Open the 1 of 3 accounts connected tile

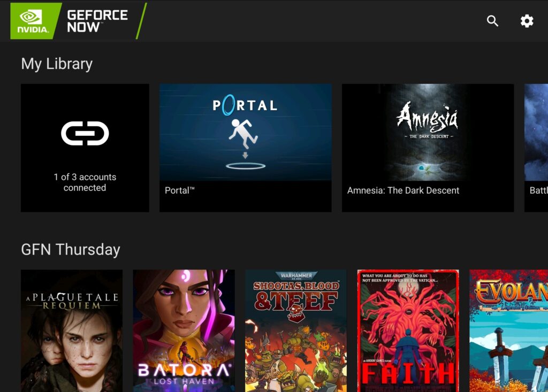tap(85, 148)
